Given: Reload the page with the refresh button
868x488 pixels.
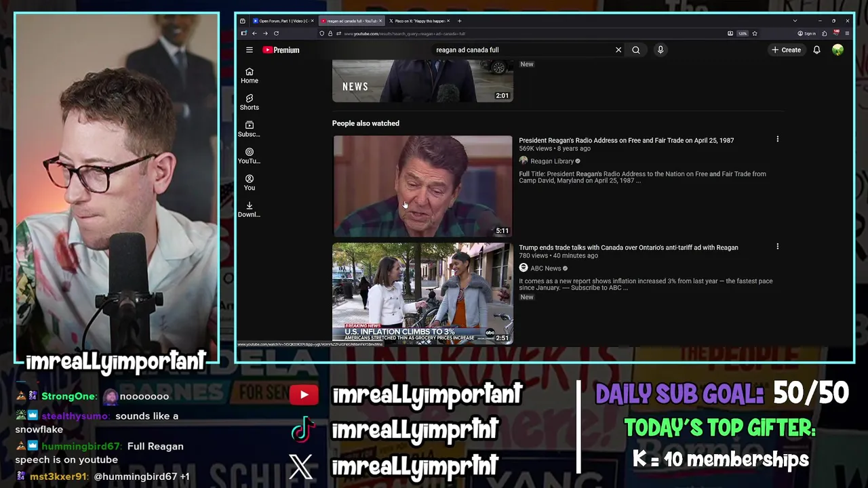Looking at the screenshot, I should 276,33.
